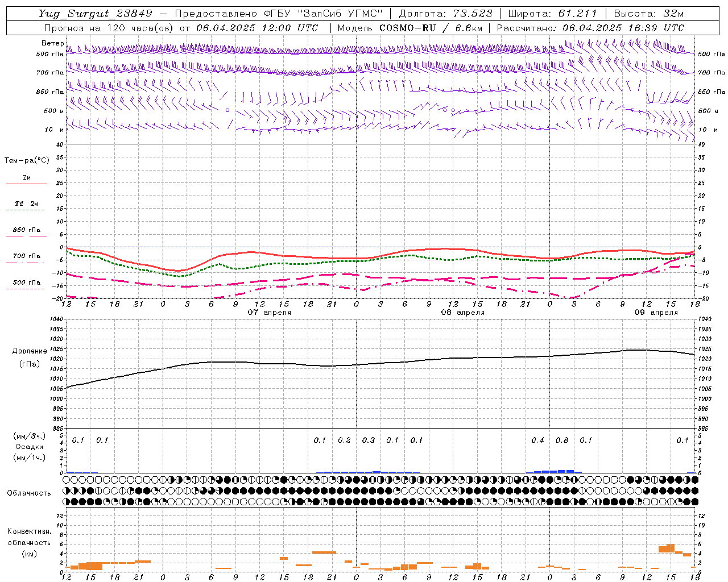Click the (мм/3ч.) precipitation unit label
This screenshot has height=582, width=728.
coord(29,436)
